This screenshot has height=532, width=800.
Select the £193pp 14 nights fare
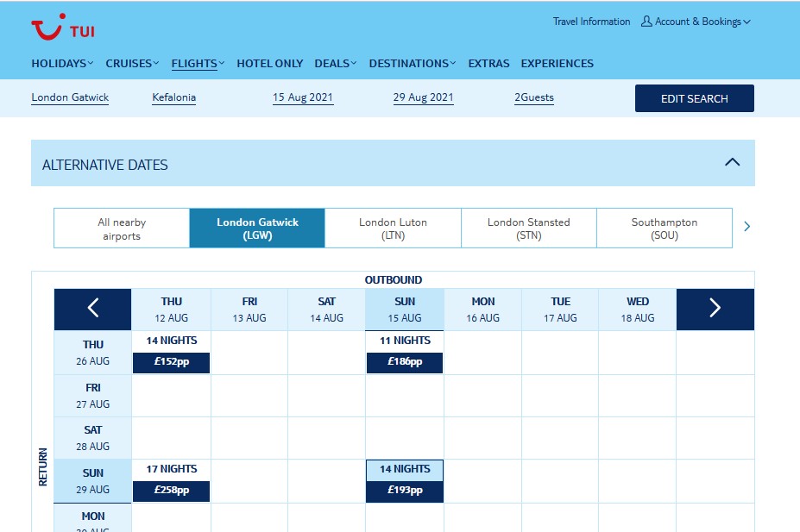tap(405, 491)
